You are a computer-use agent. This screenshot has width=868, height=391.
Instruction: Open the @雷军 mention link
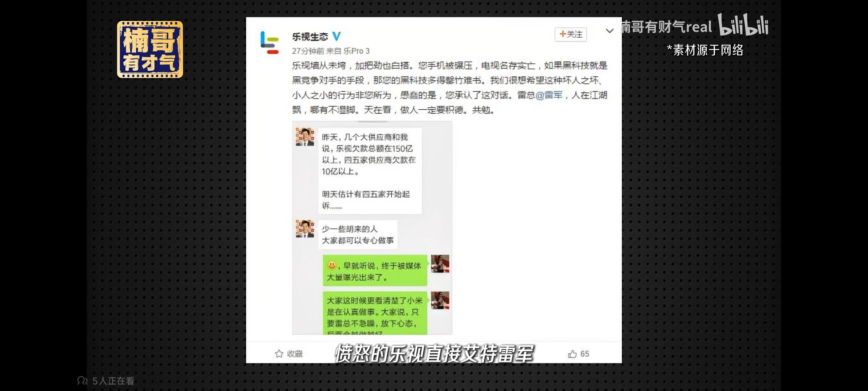point(549,95)
